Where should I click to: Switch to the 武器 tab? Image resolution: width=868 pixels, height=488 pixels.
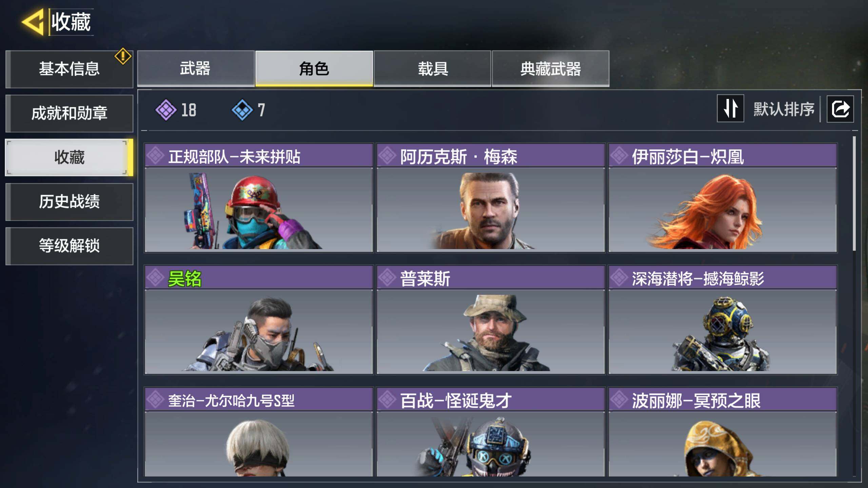196,69
